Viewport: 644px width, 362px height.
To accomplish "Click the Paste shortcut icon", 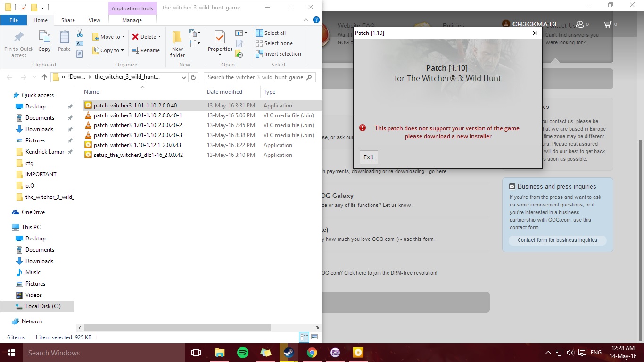I will (x=80, y=54).
